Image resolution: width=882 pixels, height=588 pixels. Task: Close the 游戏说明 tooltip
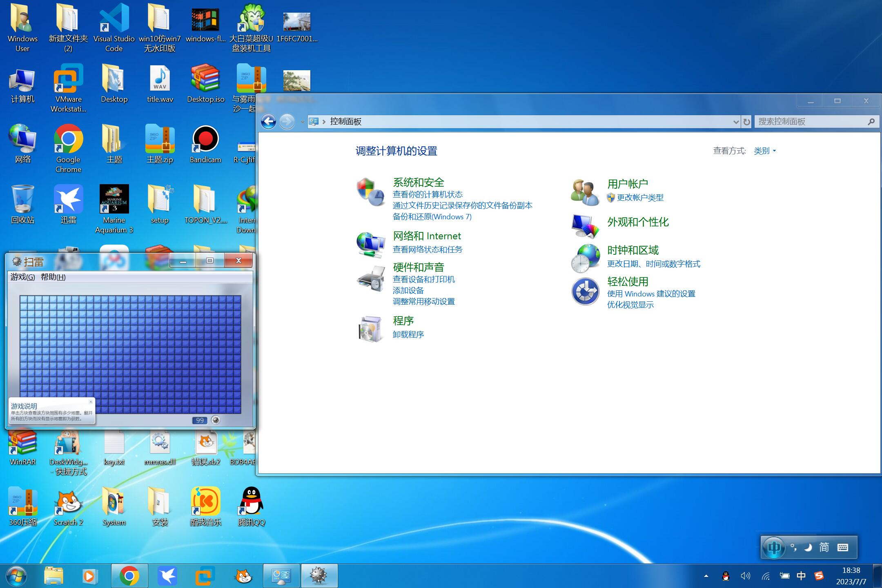[91, 402]
